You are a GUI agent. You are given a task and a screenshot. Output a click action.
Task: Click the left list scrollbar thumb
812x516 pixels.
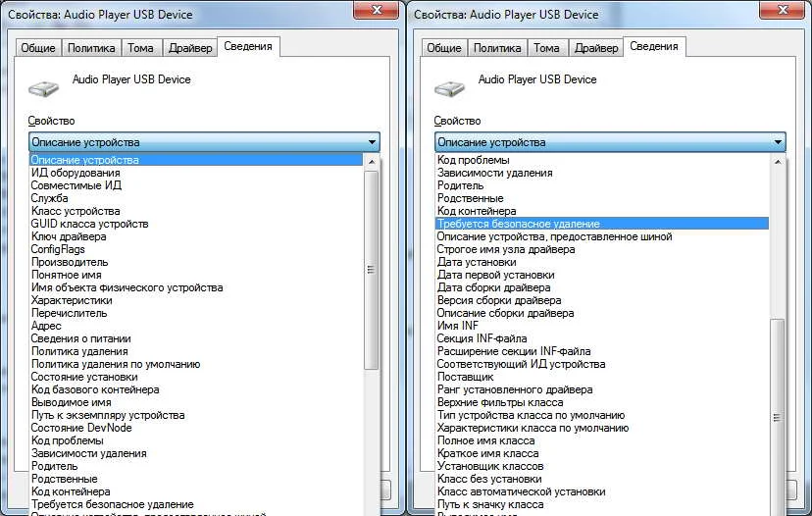point(372,270)
